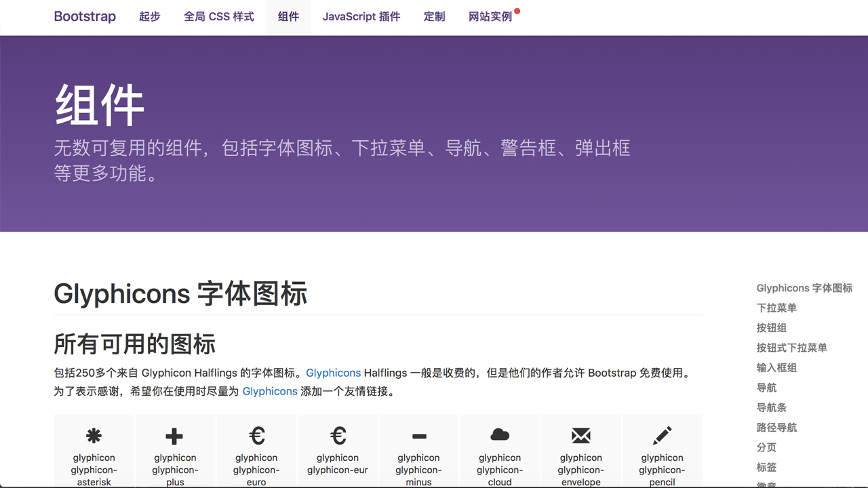Click the 'glyphicon glyphicon-eur' label text
The height and width of the screenshot is (488, 868).
(338, 464)
